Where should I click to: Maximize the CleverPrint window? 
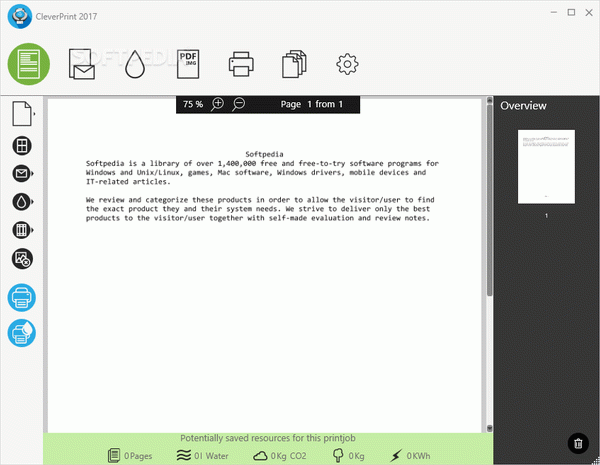571,12
